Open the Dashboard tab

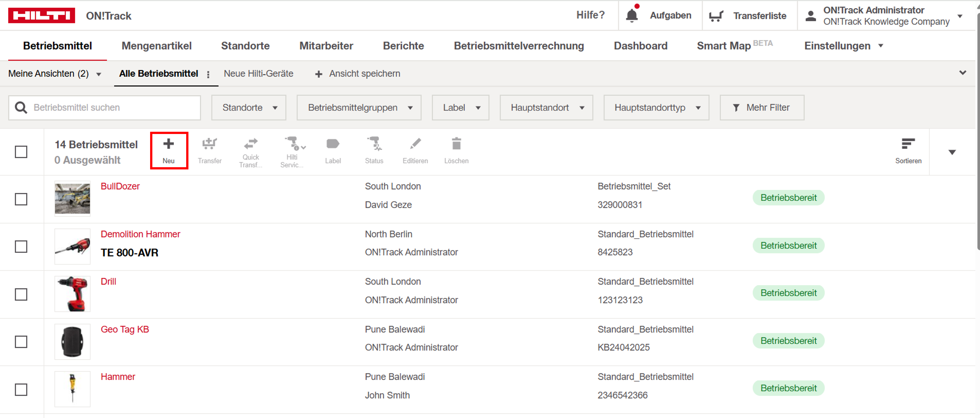[640, 46]
